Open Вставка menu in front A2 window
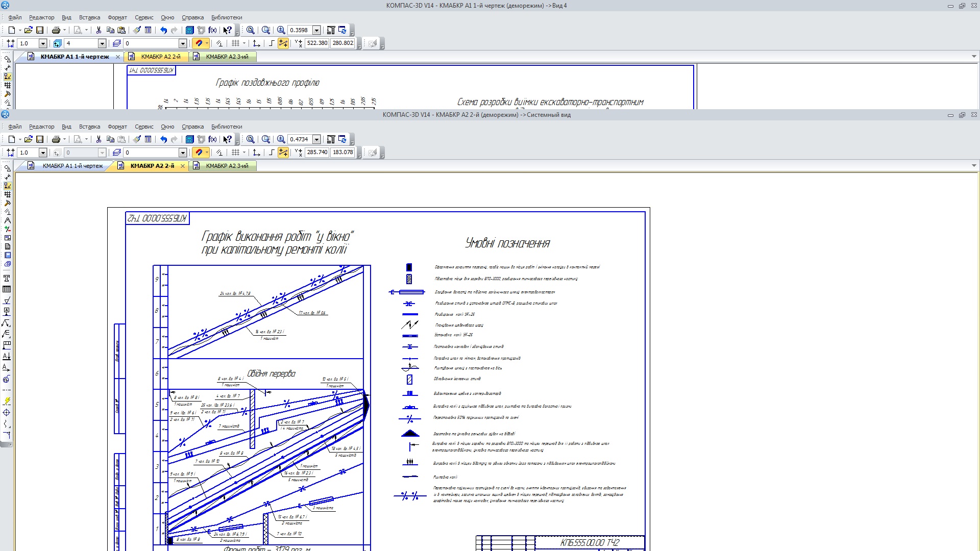 click(x=89, y=127)
